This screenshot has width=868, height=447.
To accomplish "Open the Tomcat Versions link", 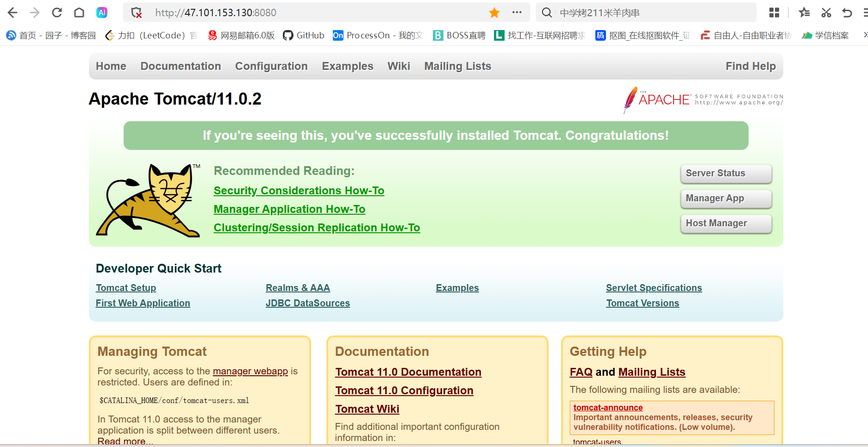I will (643, 303).
